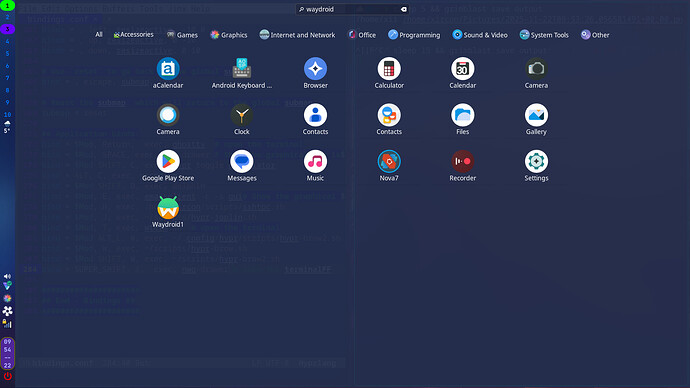Switch to workspace 1 in sidebar
This screenshot has width=690, height=388.
pyautogui.click(x=7, y=6)
